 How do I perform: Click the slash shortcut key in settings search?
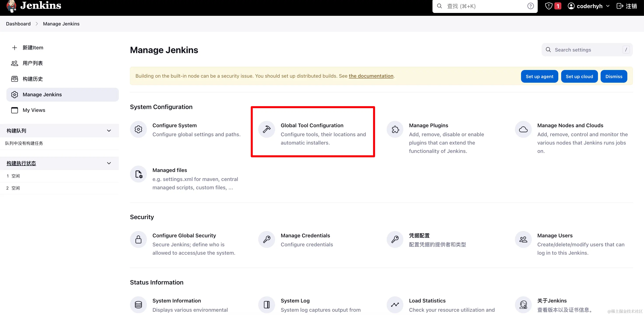point(626,50)
